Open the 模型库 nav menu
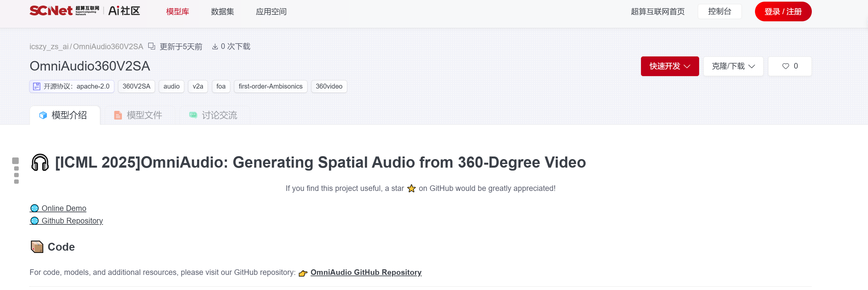868x290 pixels. click(178, 11)
